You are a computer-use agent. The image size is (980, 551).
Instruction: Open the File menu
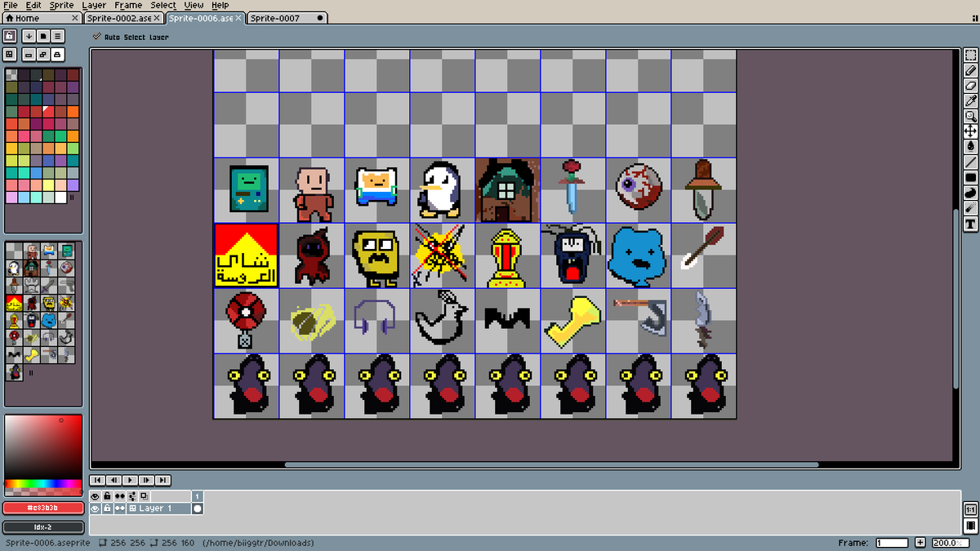[x=11, y=5]
